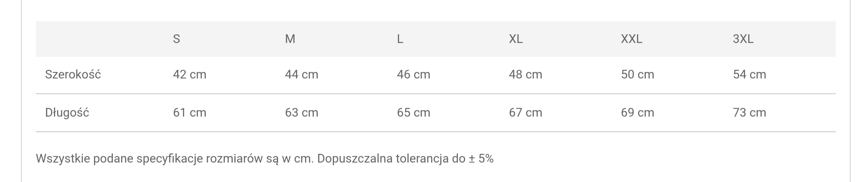Click the 61 cm length cell

click(190, 113)
